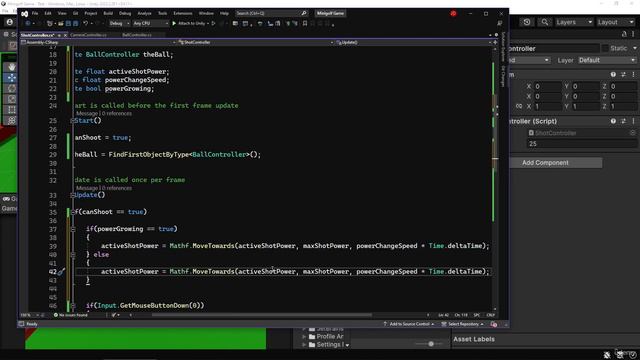This screenshot has height=360, width=640.
Task: Open Unity Layout dropdown
Action: click(616, 22)
